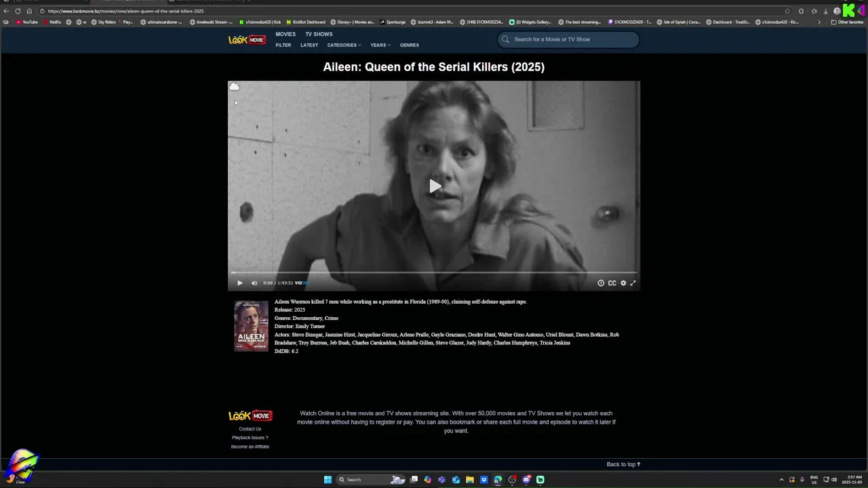Open video player settings gear

point(623,283)
